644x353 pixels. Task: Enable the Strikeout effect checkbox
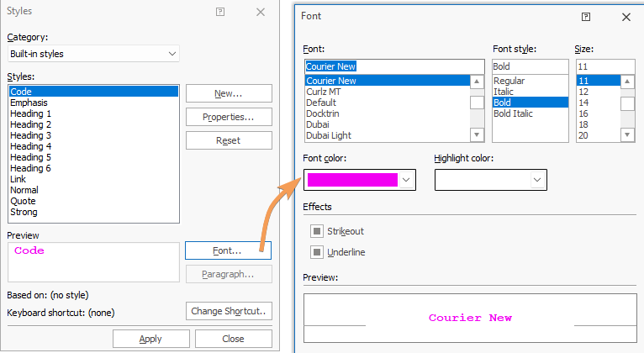[317, 231]
